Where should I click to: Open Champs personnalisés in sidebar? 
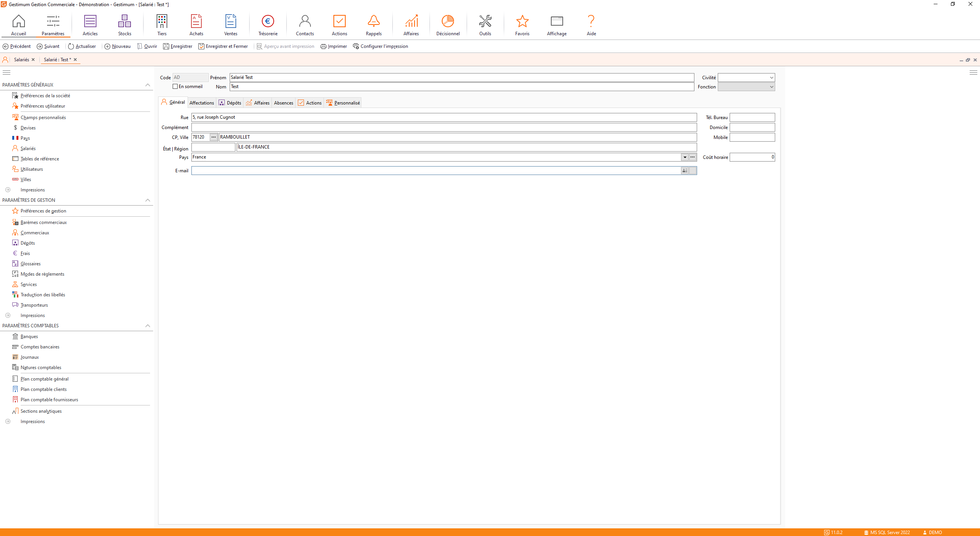(43, 118)
